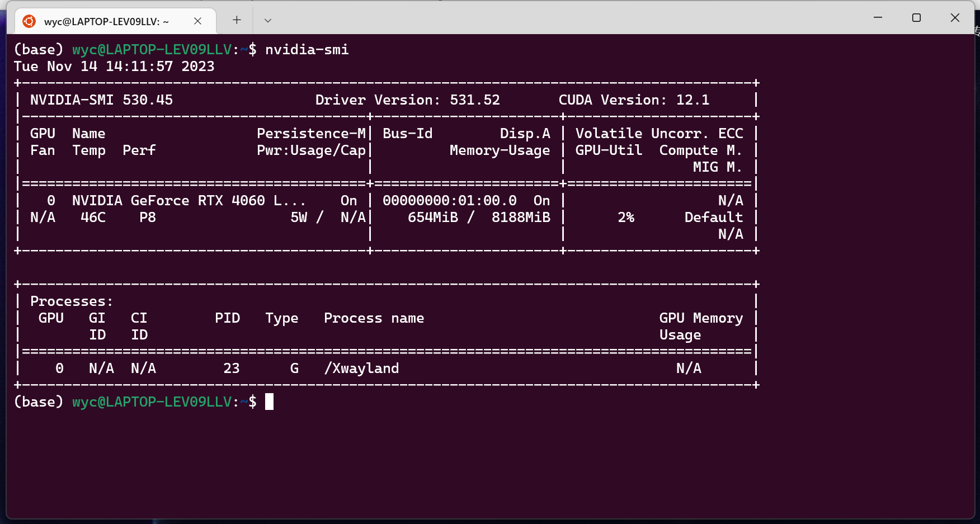Click the 2% GPU-Util value
Viewport: 980px width, 524px height.
coord(625,218)
